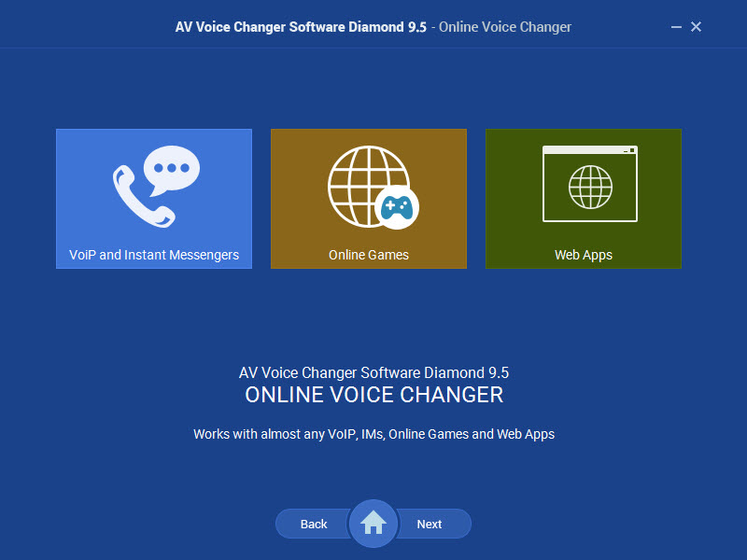This screenshot has height=560, width=747.
Task: Go Back to the previous step
Action: [313, 524]
